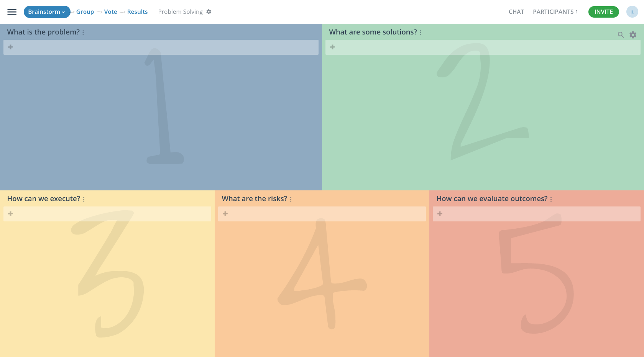The image size is (644, 357).
Task: Click the plus icon in How can we execute?
Action: 10,214
